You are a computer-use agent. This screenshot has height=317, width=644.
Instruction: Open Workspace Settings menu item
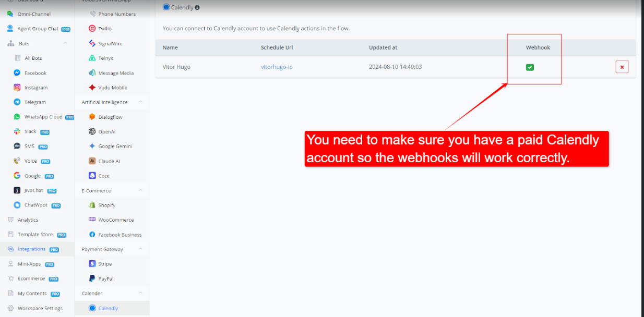[40, 308]
